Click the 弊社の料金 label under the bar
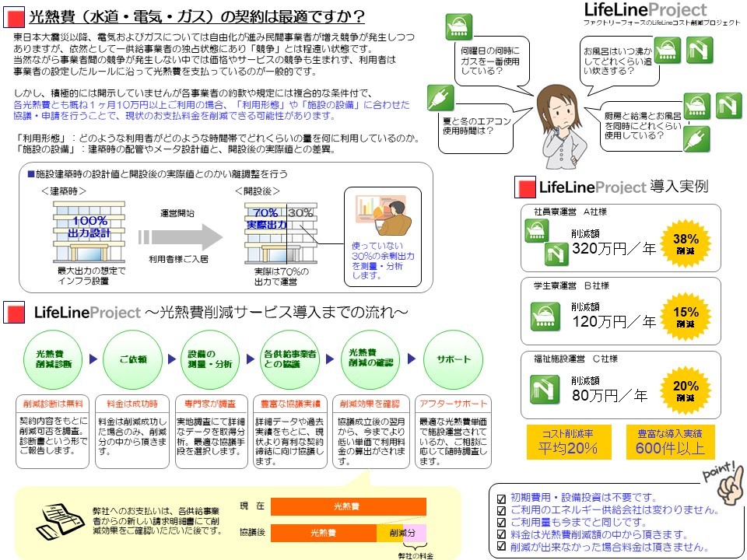747x560 pixels. pos(416,555)
